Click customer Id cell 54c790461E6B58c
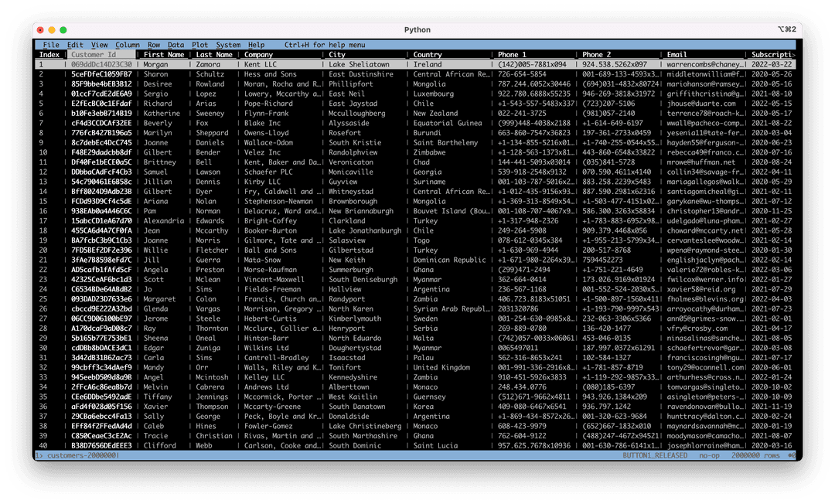 (x=101, y=182)
